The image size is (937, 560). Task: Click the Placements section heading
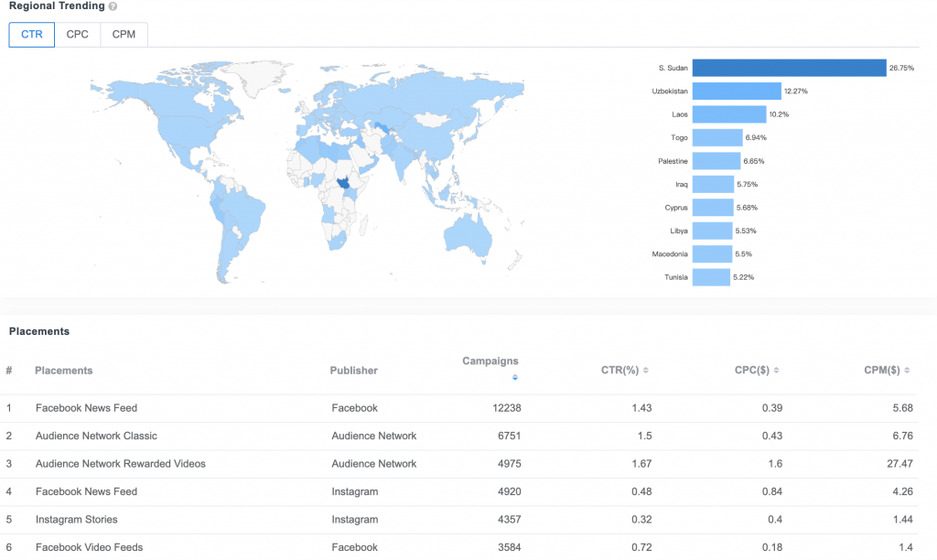39,331
